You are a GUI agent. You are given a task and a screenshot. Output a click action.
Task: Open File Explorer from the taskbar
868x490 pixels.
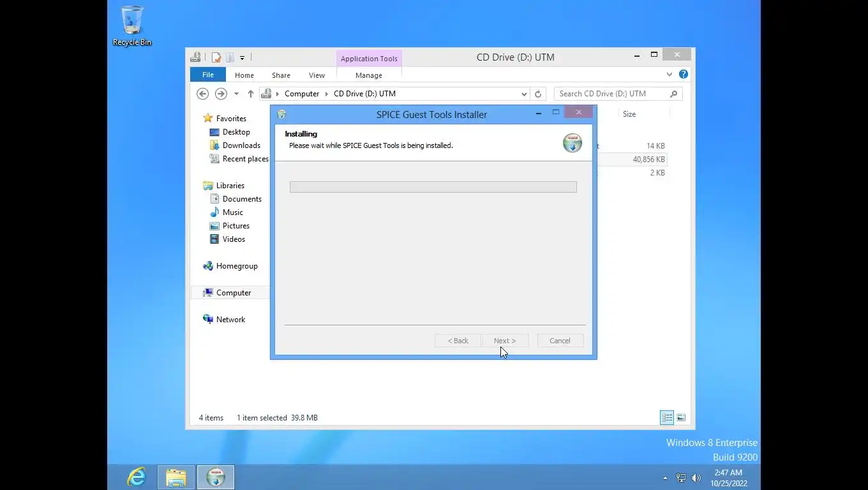[176, 477]
